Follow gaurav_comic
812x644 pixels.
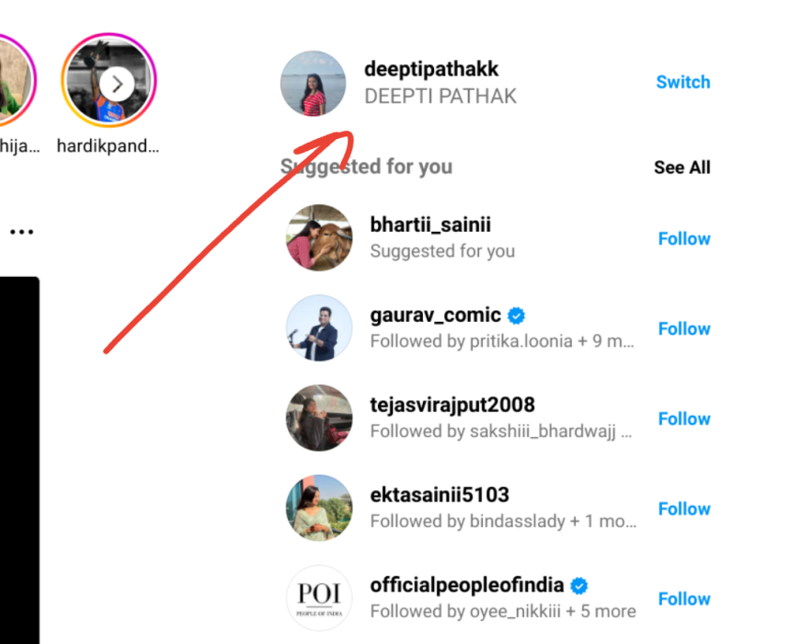point(684,328)
